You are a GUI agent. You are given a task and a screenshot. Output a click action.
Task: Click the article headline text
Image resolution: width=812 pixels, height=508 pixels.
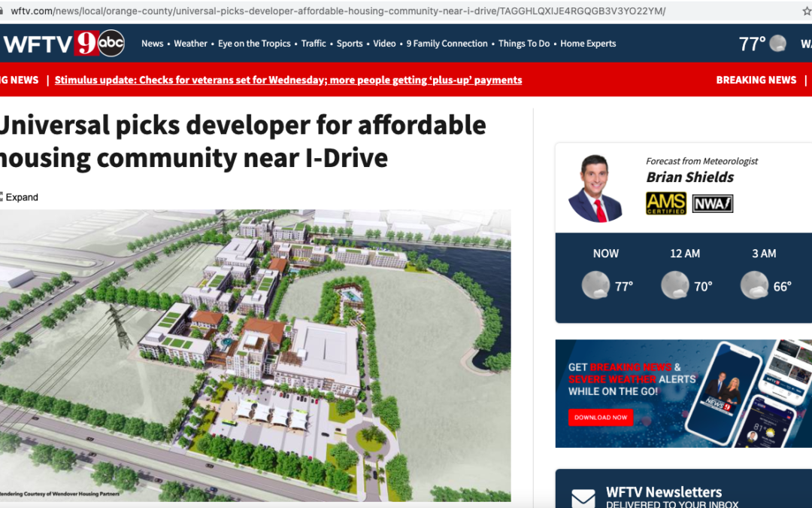[243, 141]
